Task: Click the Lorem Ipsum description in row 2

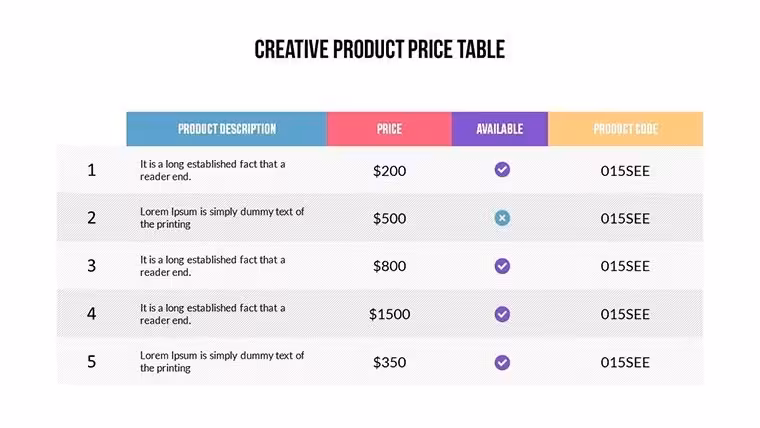Action: pos(222,218)
